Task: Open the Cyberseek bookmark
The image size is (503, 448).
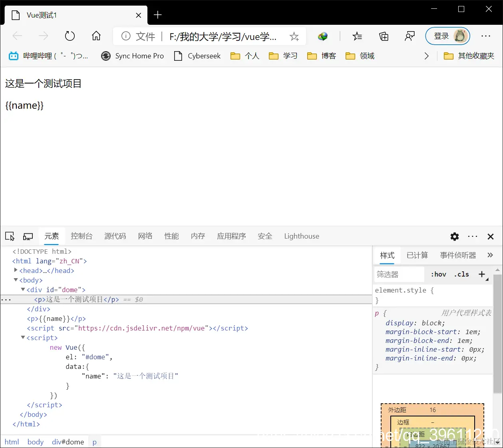Action: (x=197, y=56)
